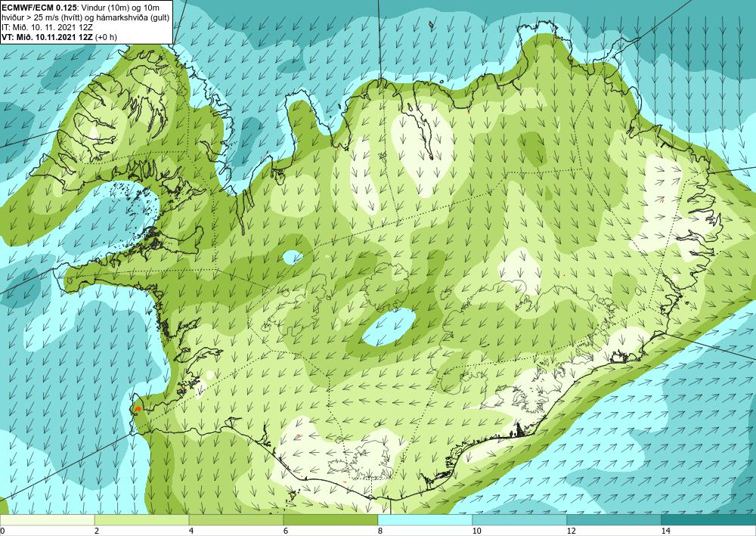Click the '2' scale label

pos(97,531)
